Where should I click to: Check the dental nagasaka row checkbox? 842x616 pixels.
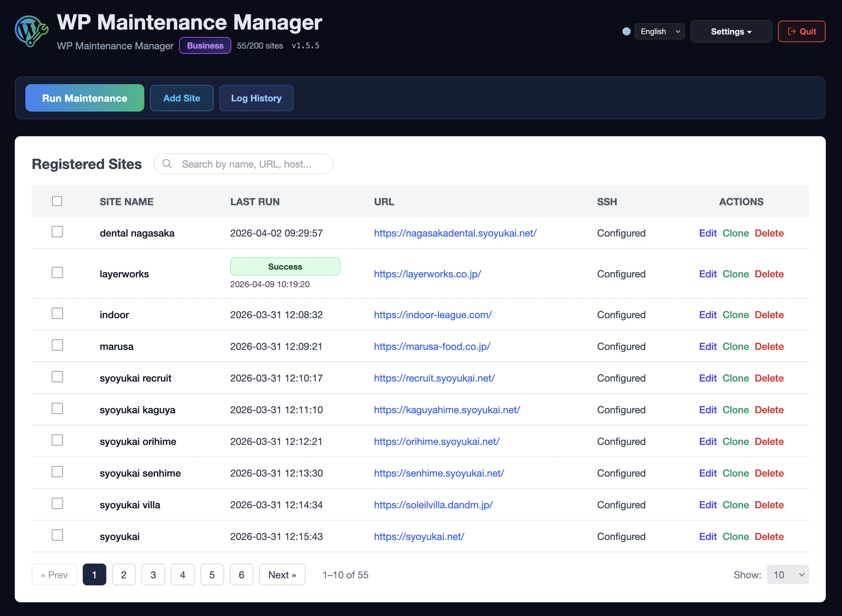coord(57,232)
